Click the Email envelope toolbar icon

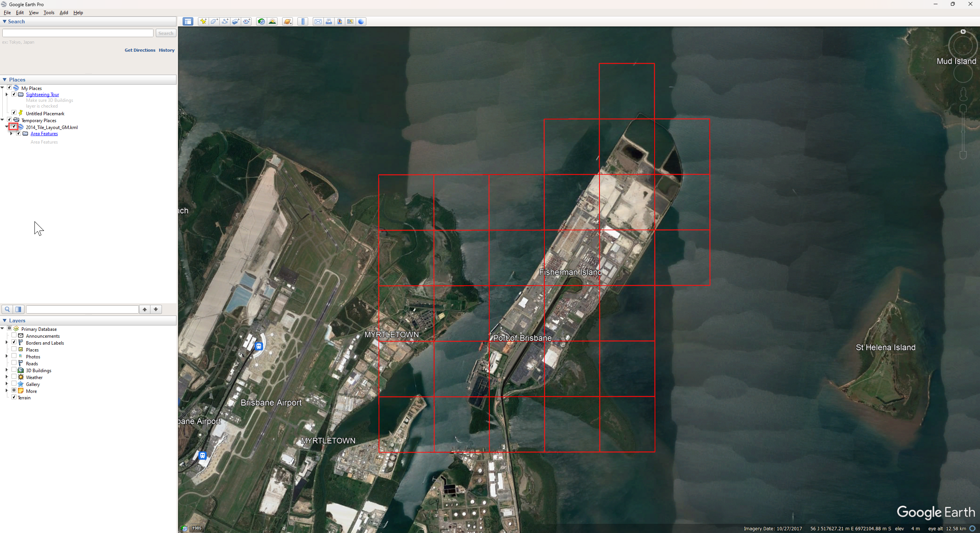click(318, 21)
